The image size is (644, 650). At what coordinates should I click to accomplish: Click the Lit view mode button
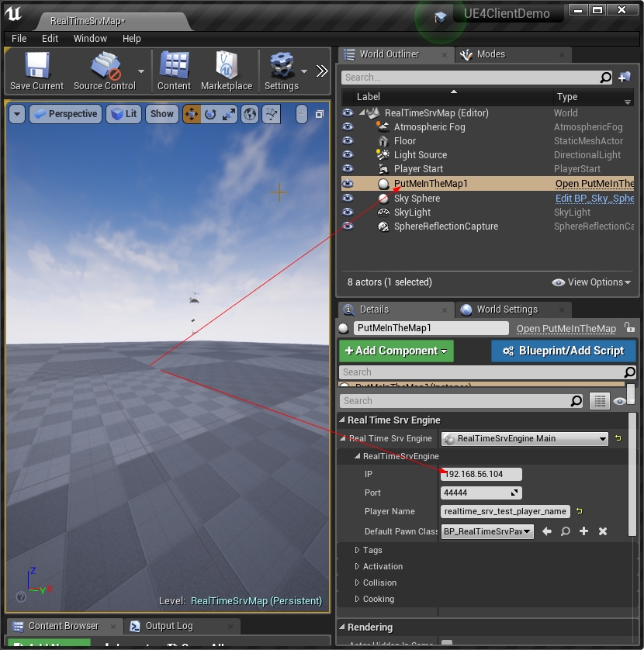click(124, 114)
